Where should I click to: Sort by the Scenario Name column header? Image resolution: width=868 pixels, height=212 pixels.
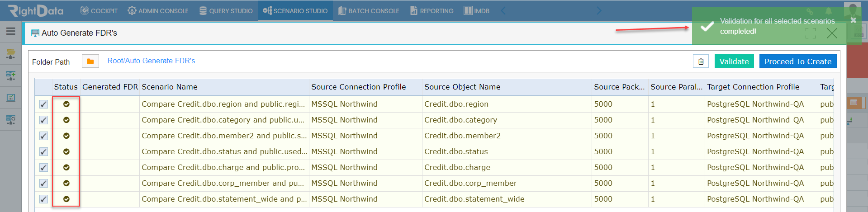coord(170,87)
